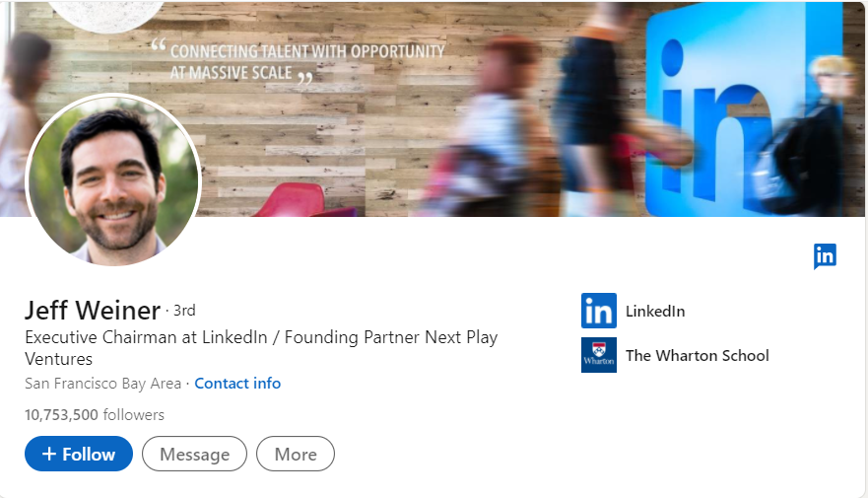Open the Message button
868x498 pixels.
coord(194,454)
